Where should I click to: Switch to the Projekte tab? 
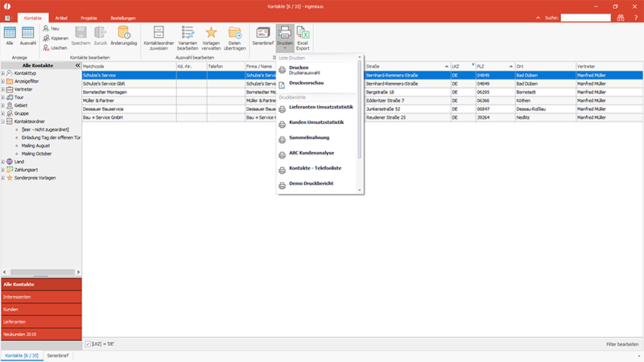click(x=89, y=18)
